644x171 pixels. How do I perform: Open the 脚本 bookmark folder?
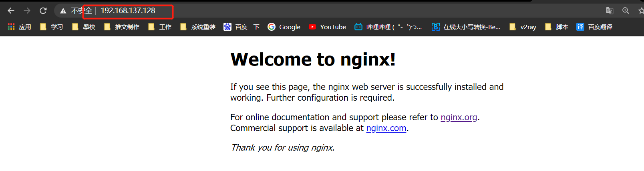(x=557, y=27)
